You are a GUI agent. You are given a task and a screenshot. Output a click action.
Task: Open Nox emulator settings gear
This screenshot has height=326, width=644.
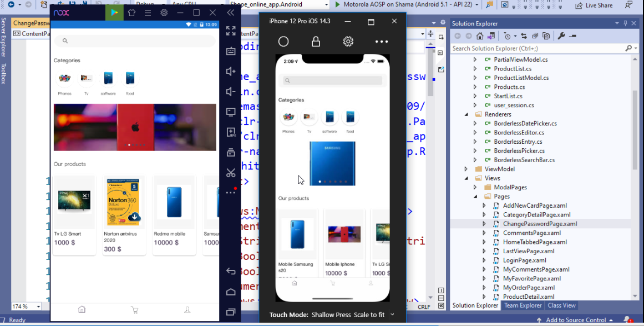click(x=164, y=13)
